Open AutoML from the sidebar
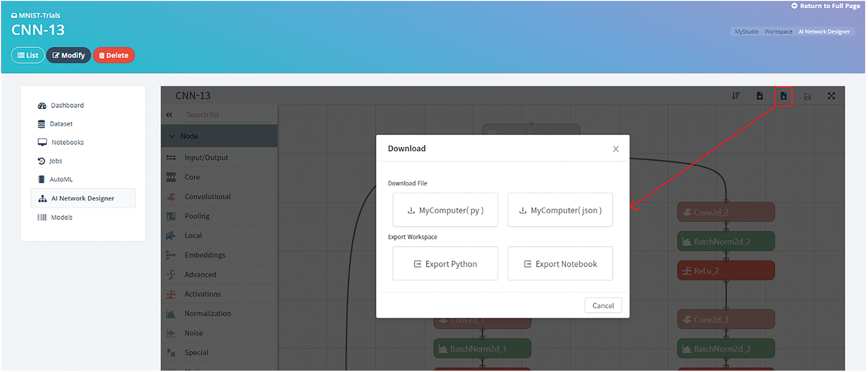 [61, 180]
